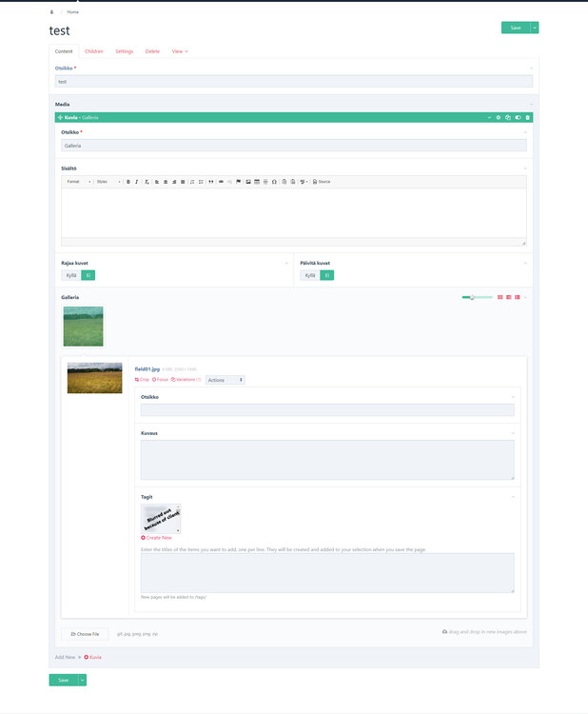Switch to the Children tab
588x714 pixels.
[94, 50]
